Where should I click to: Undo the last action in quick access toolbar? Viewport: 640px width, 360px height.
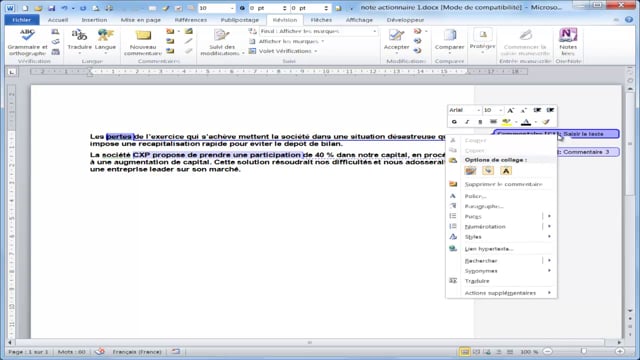pyautogui.click(x=64, y=8)
